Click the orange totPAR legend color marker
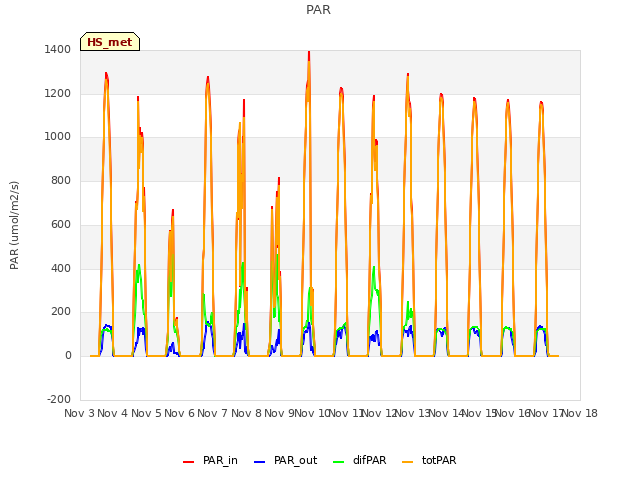 click(407, 462)
